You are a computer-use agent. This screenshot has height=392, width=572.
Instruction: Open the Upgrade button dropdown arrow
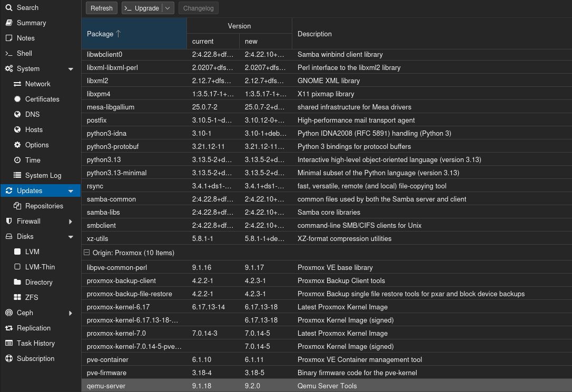pyautogui.click(x=167, y=8)
